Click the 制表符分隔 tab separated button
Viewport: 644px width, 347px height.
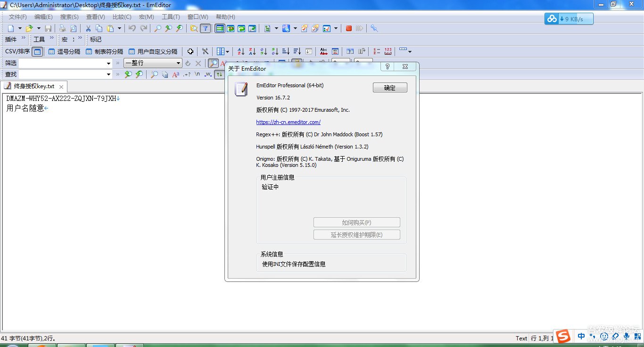point(105,51)
